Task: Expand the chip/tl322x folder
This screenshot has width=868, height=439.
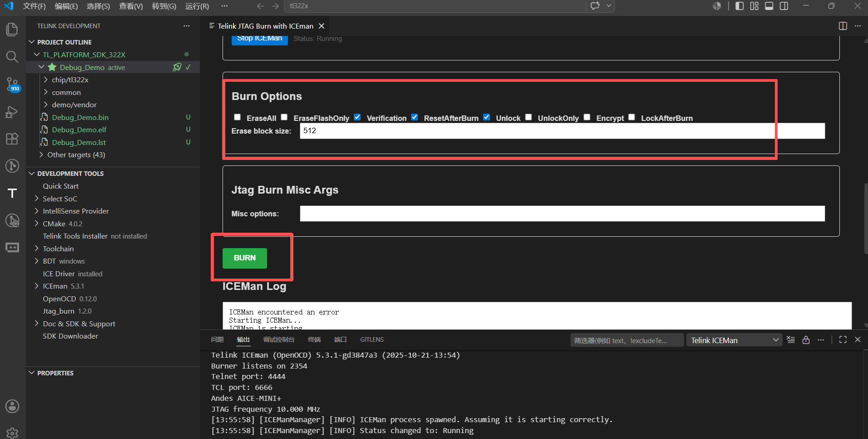Action: tap(45, 80)
